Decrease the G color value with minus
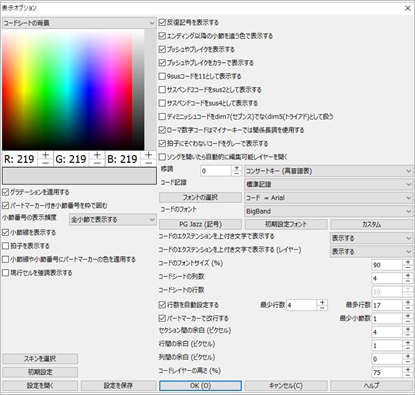The width and height of the screenshot is (415, 395). coord(97,162)
